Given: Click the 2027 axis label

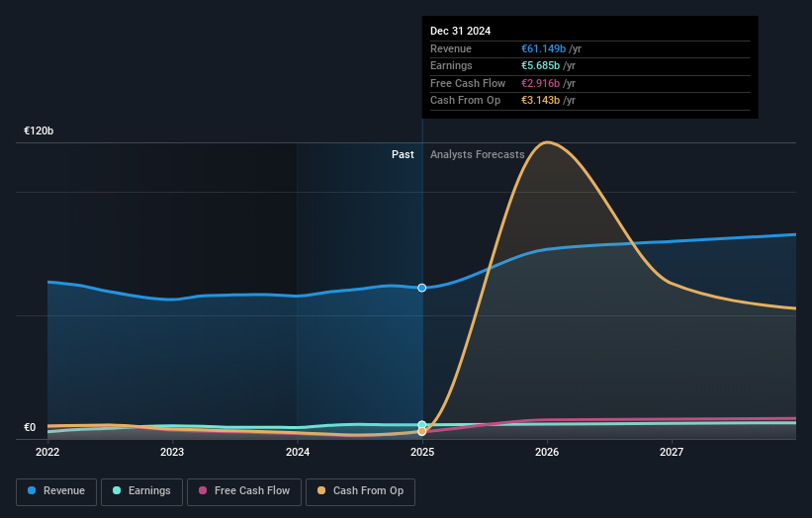Looking at the screenshot, I should [672, 452].
